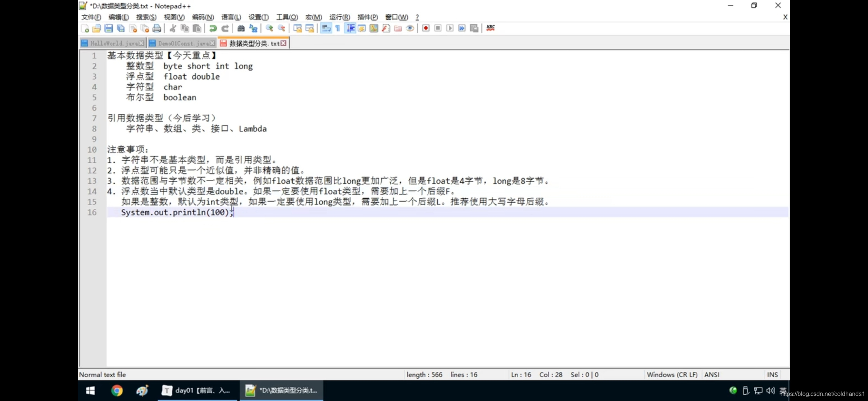Click Windows (CR LF) line ending selector
Image resolution: width=868 pixels, height=401 pixels.
pos(672,375)
